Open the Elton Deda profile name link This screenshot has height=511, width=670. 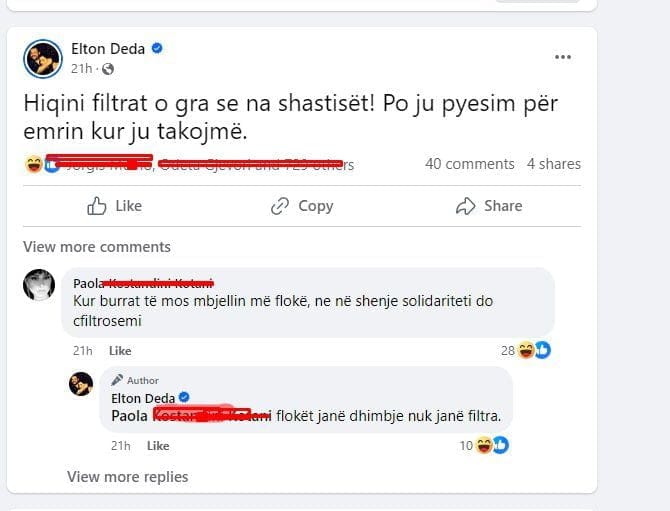point(108,48)
